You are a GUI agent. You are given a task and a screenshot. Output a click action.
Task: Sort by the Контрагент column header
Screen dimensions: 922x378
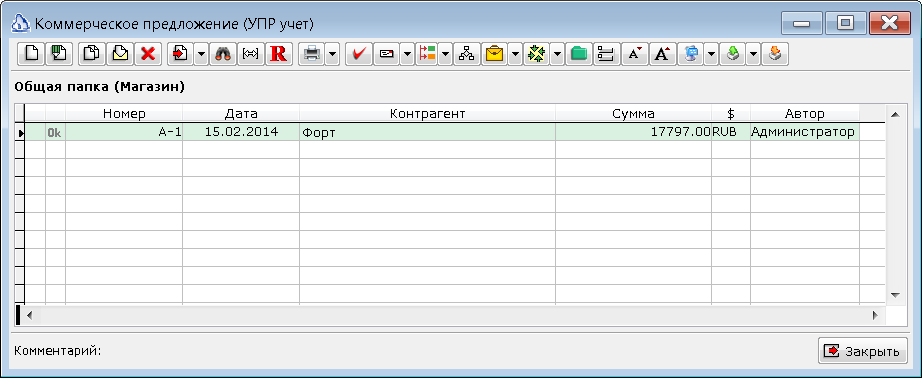coord(427,113)
